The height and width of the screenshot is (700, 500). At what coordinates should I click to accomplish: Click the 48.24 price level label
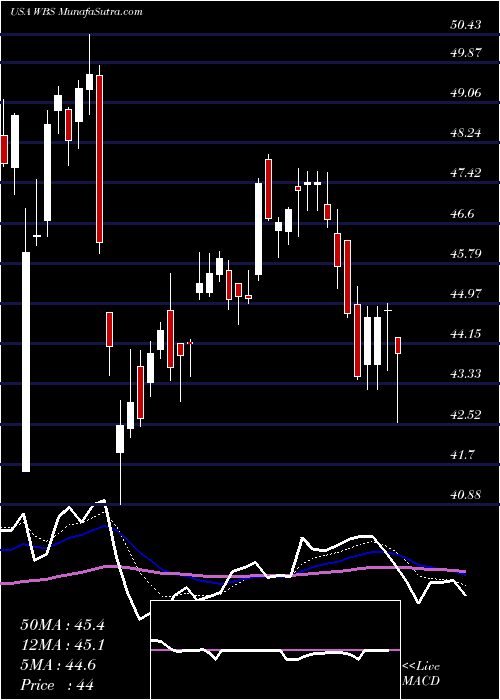tap(466, 133)
